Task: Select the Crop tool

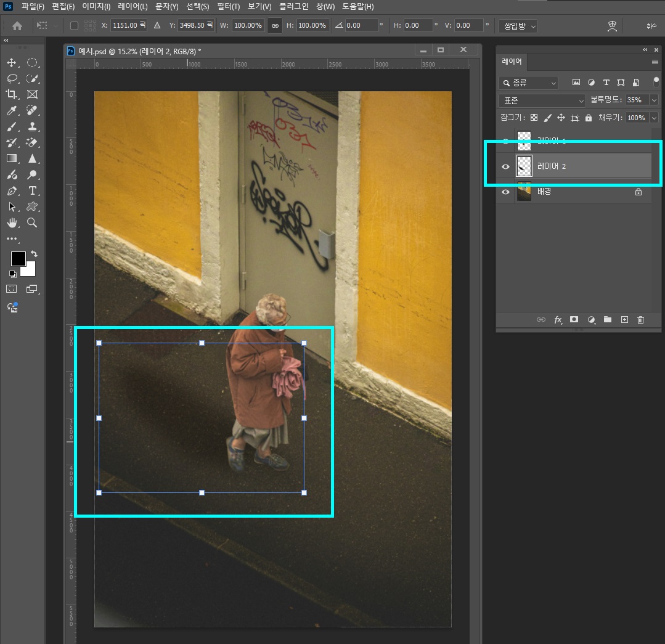Action: point(12,94)
